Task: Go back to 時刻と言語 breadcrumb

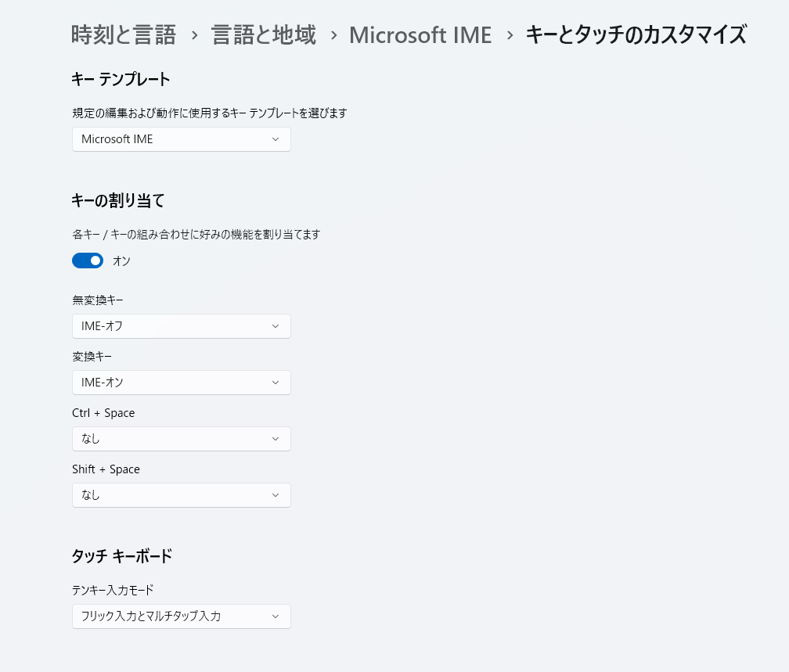Action: [x=124, y=35]
